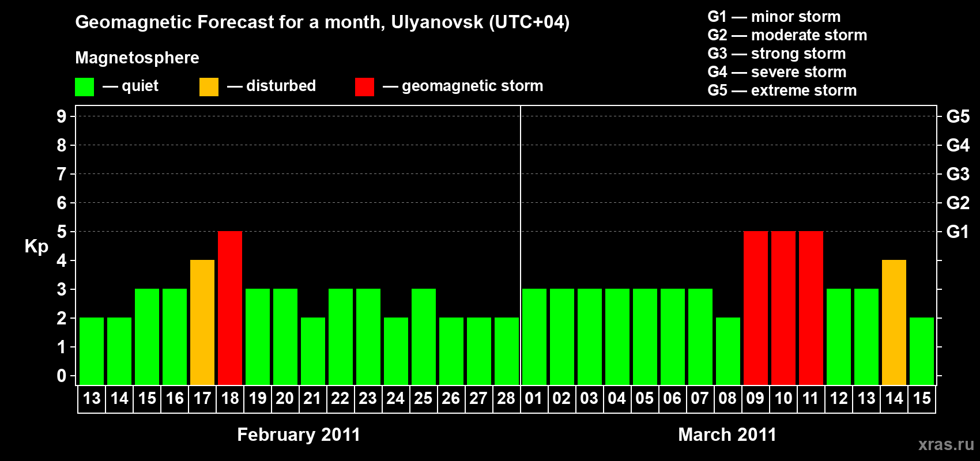Screen dimensions: 980x461
Task: Click the G4 label on right axis
Action: coord(958,145)
